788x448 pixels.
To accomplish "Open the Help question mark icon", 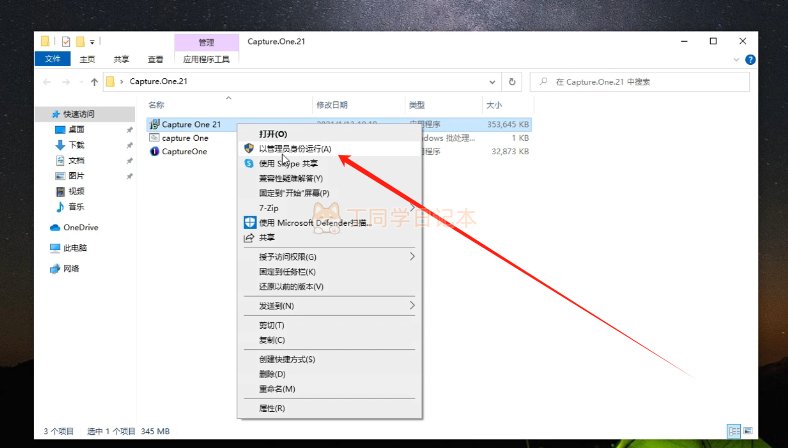I will point(750,59).
